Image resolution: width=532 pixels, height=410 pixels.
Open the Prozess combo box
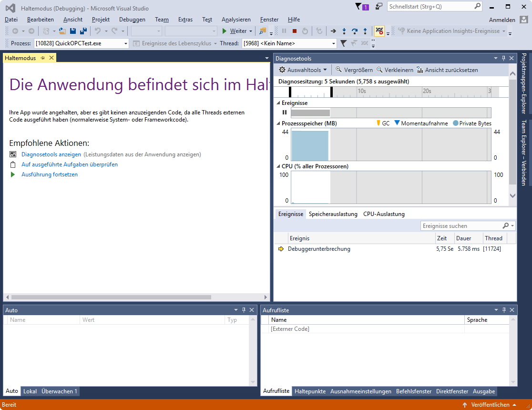[81, 43]
